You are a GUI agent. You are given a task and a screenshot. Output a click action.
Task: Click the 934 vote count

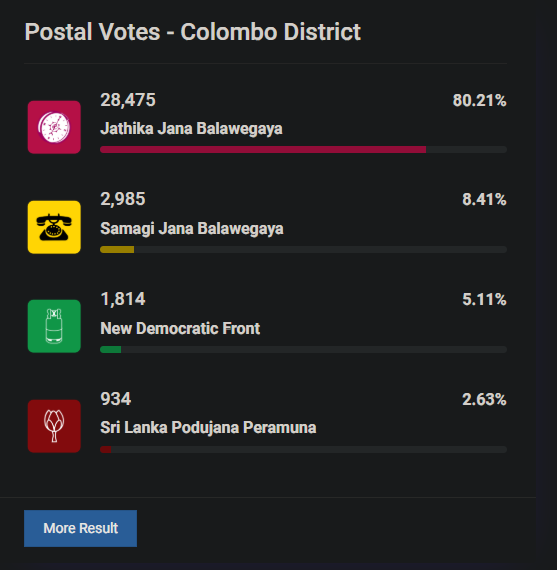[x=116, y=399]
